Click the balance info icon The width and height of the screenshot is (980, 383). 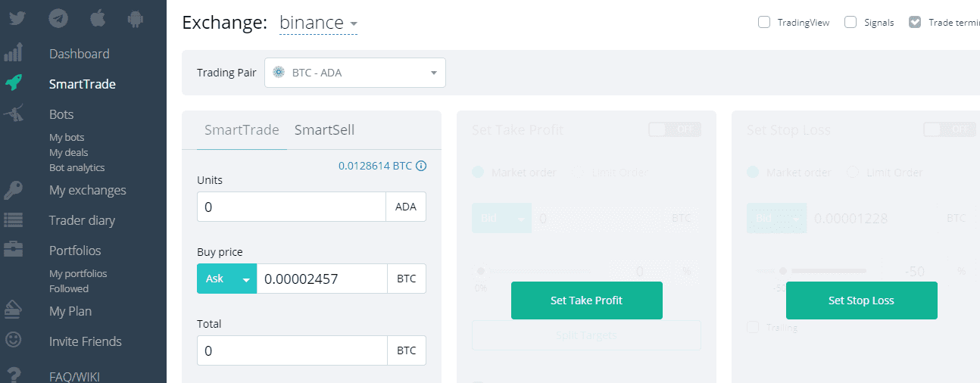pyautogui.click(x=421, y=166)
